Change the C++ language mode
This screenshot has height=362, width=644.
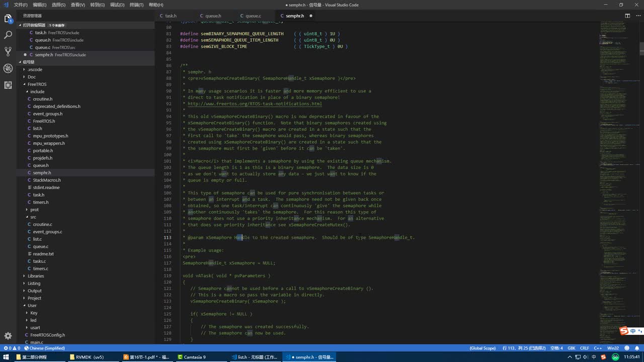click(598, 348)
